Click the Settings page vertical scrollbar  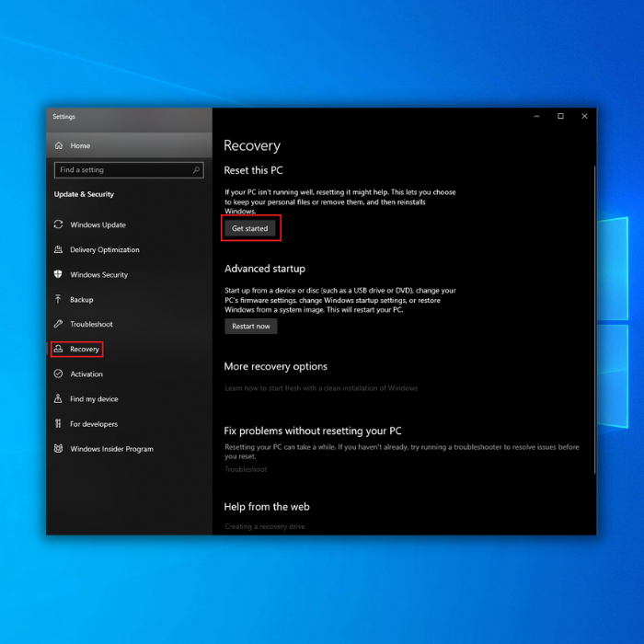tap(594, 319)
